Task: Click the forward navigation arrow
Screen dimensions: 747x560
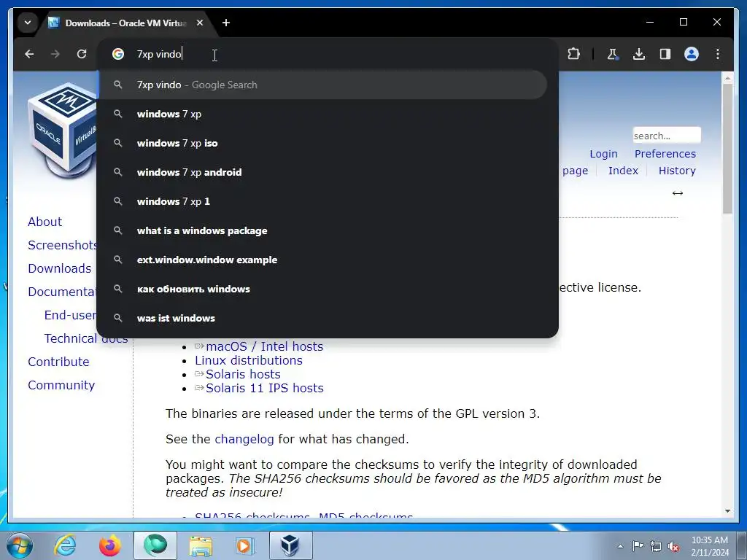Action: click(55, 54)
